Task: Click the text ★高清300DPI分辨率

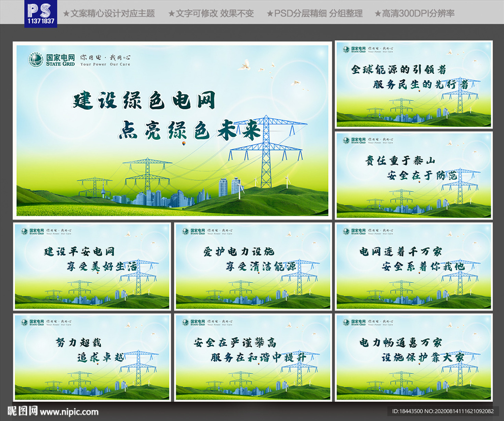Action: tap(414, 13)
